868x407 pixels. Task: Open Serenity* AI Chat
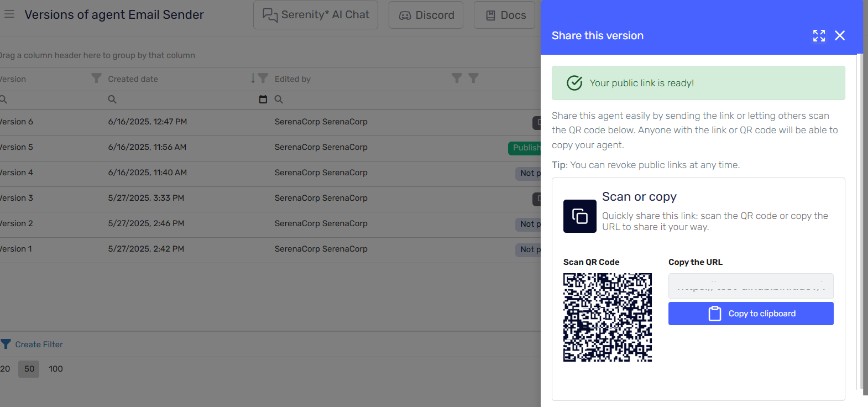(316, 15)
